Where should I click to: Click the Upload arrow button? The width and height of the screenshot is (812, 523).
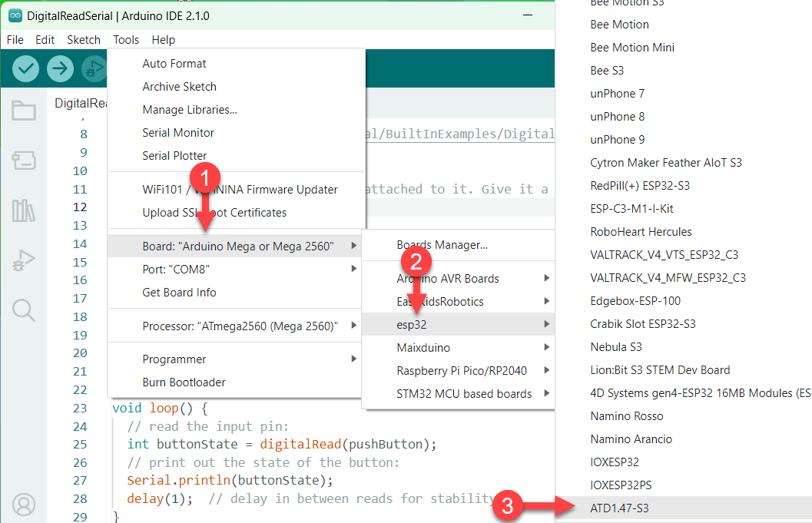click(60, 68)
